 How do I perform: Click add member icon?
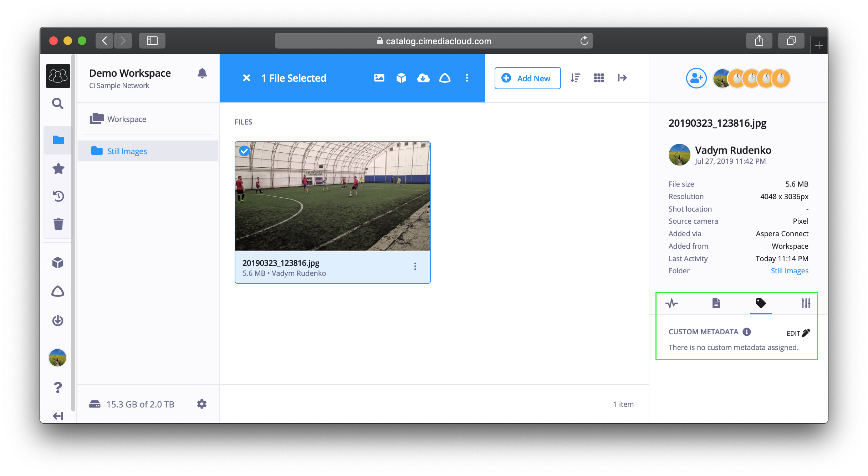[696, 78]
